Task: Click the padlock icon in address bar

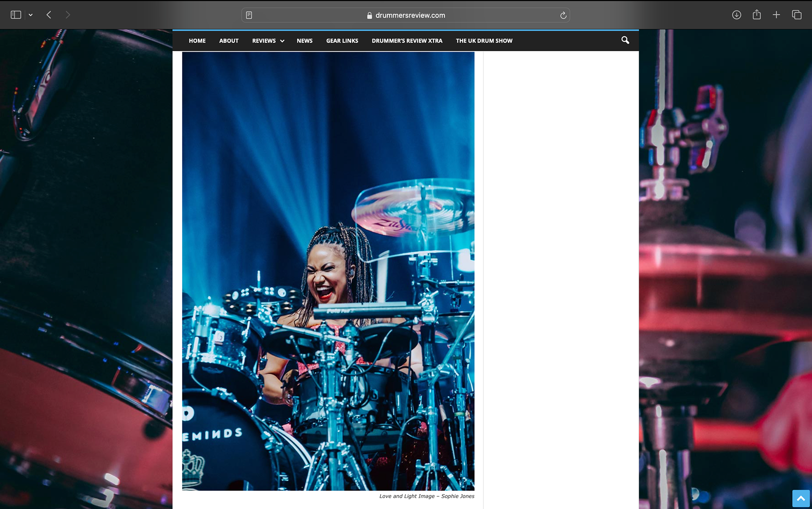Action: coord(369,15)
